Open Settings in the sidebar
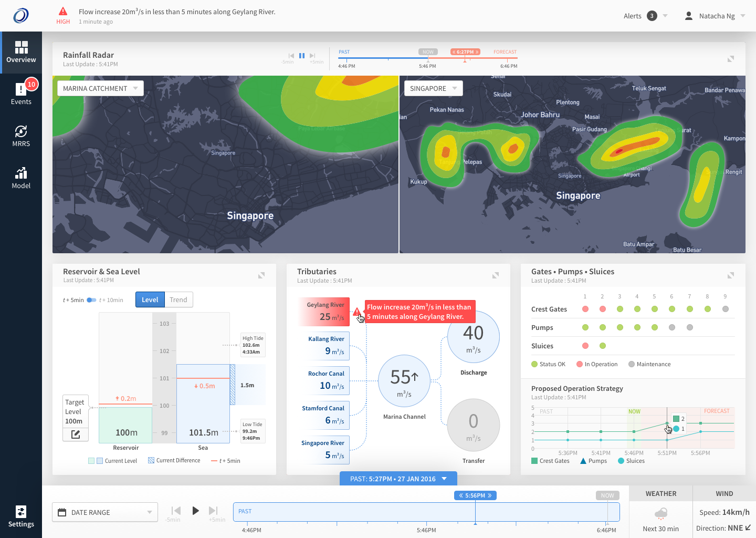756x538 pixels. tap(21, 516)
